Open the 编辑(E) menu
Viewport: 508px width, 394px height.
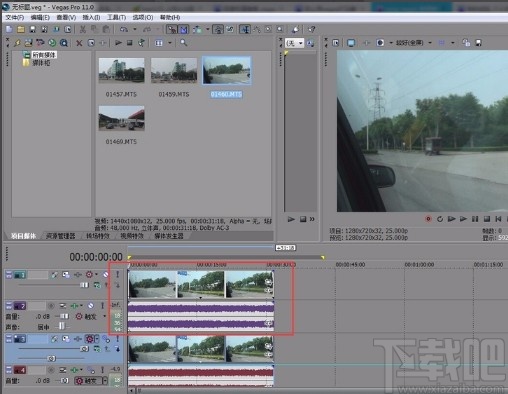click(x=40, y=17)
